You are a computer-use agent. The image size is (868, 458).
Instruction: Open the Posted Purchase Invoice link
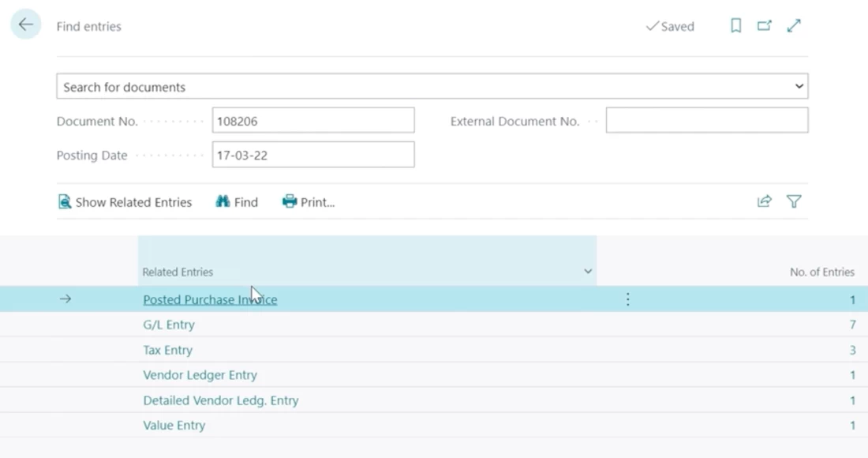click(210, 299)
